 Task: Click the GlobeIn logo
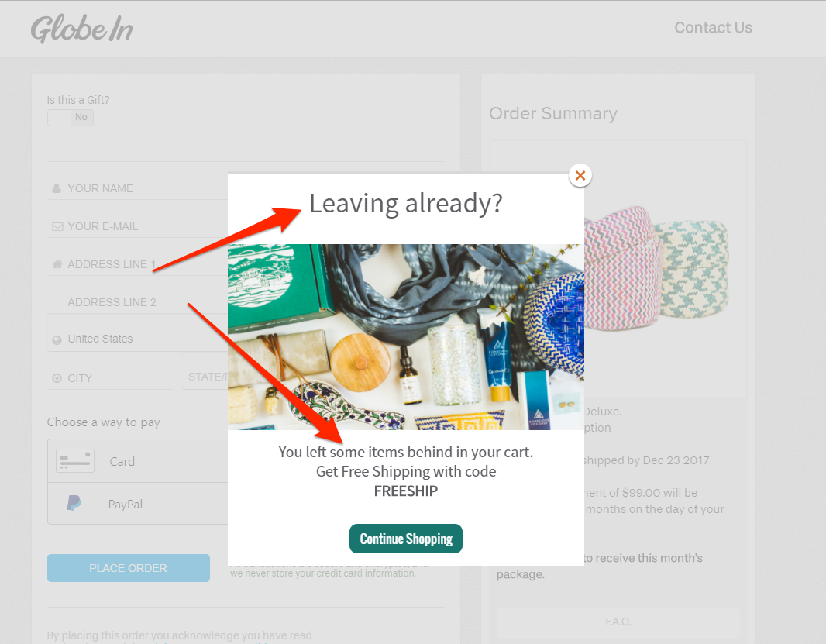click(81, 29)
